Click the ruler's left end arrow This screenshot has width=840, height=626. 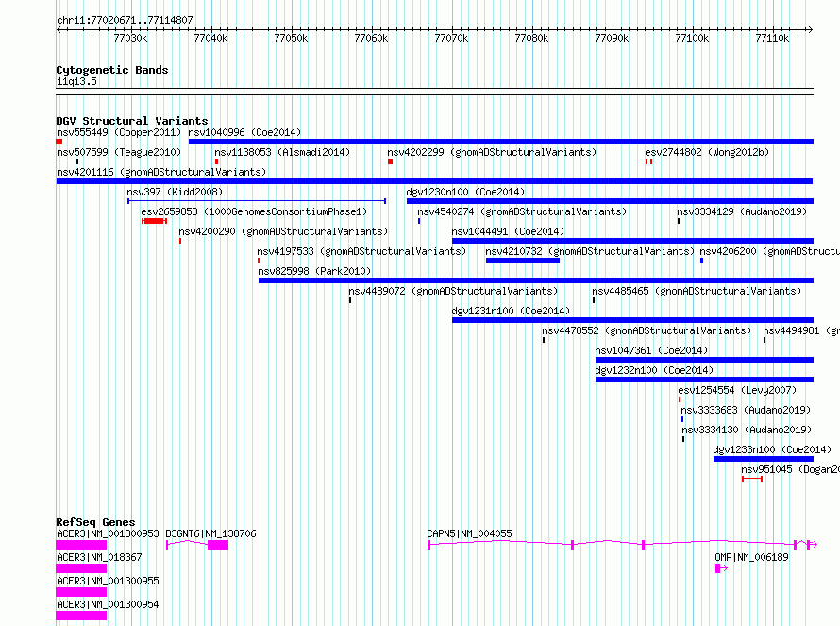[59, 30]
